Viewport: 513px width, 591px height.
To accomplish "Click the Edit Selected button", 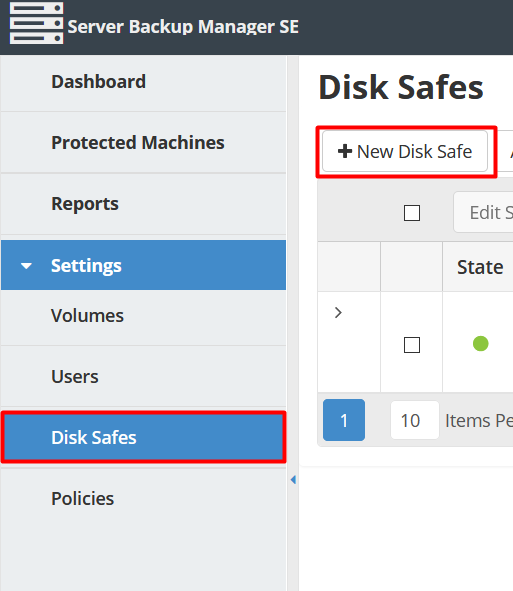I will coord(483,213).
